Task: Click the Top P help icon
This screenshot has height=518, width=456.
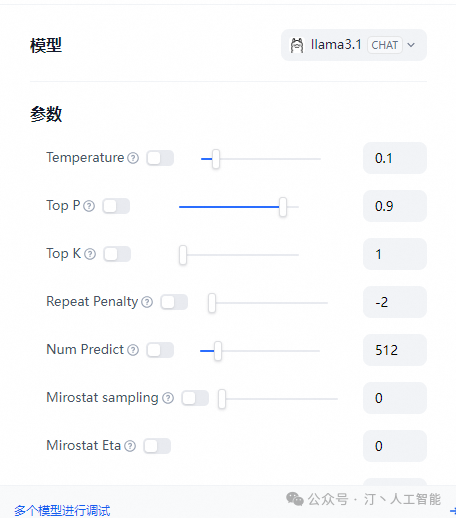Action: click(89, 206)
